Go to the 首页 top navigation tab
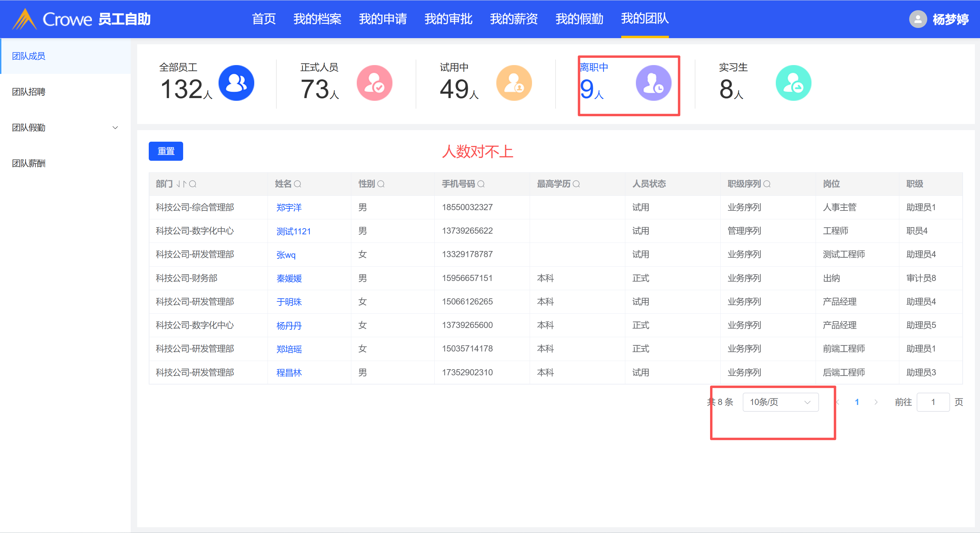980x533 pixels. coord(264,19)
